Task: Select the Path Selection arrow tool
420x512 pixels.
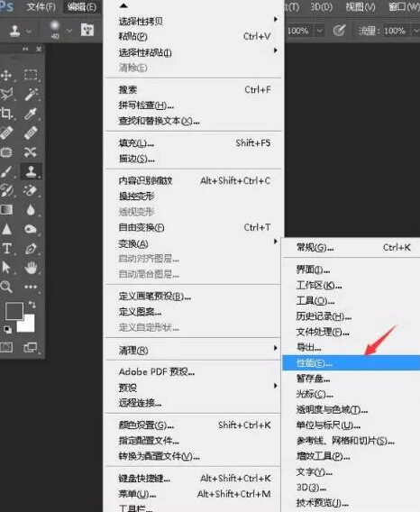Action: (x=6, y=268)
